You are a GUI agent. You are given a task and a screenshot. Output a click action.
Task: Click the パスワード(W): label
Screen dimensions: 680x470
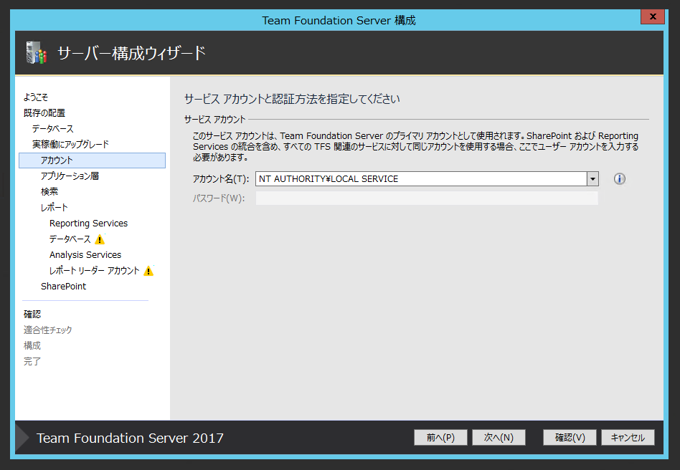coord(219,199)
